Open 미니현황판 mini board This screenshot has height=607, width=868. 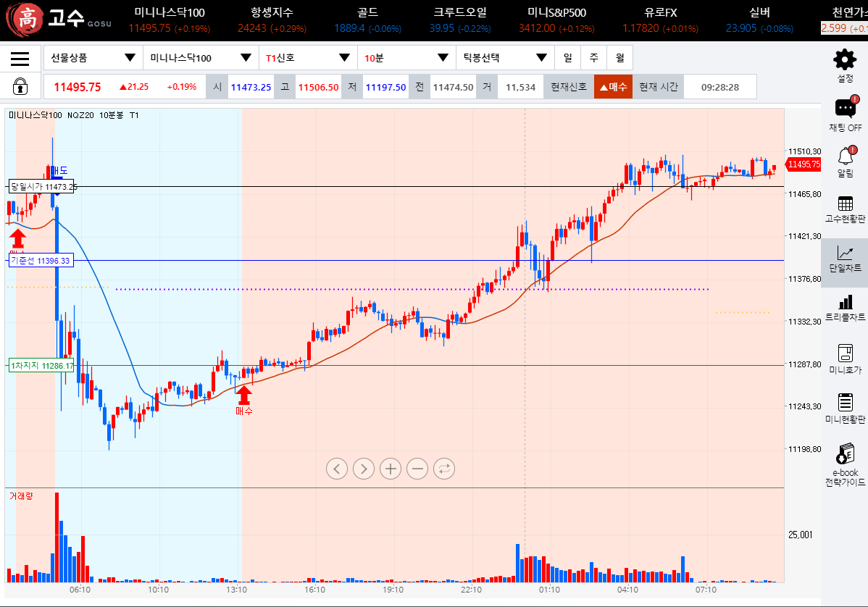pyautogui.click(x=845, y=409)
